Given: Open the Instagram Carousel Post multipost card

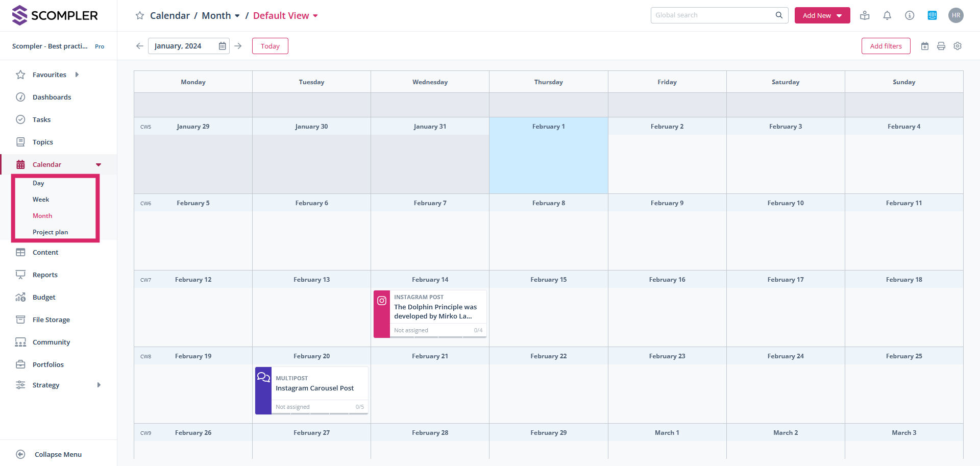Looking at the screenshot, I should (x=314, y=388).
